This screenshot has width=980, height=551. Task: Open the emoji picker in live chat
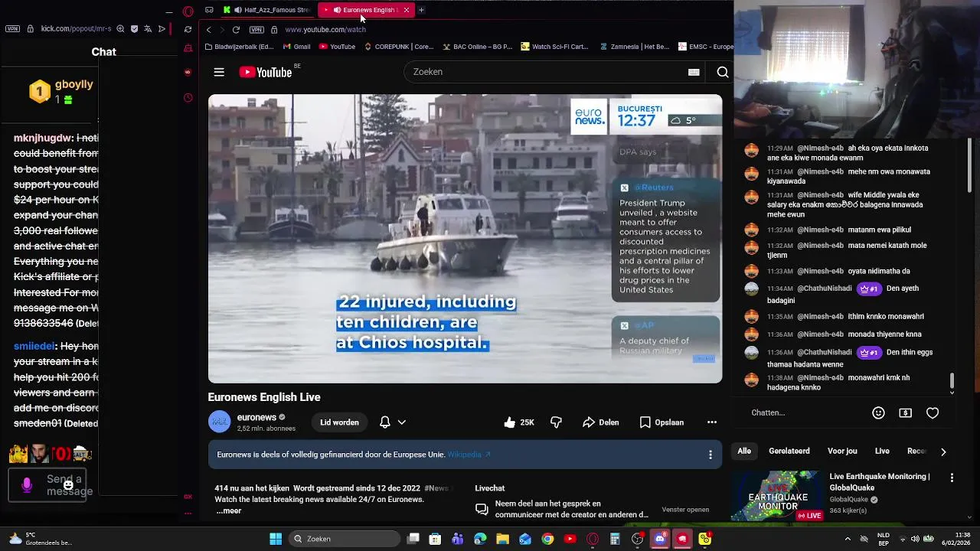(x=878, y=412)
